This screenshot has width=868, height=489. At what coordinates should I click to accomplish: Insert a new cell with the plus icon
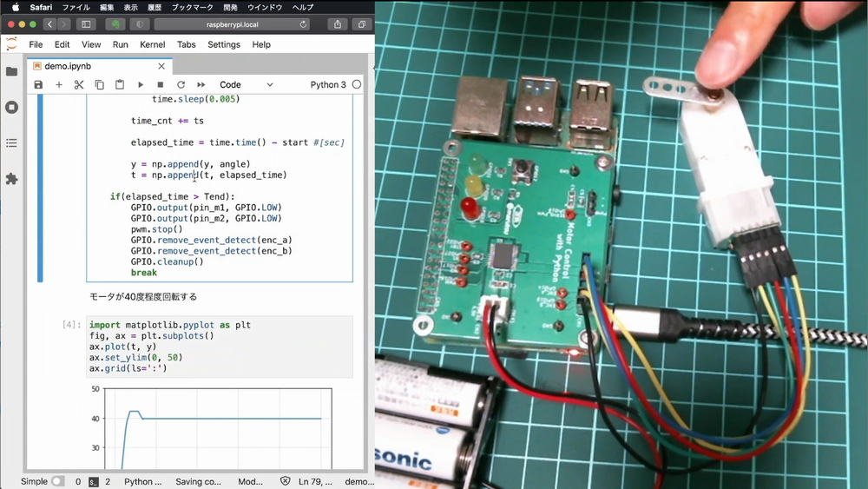pos(59,85)
